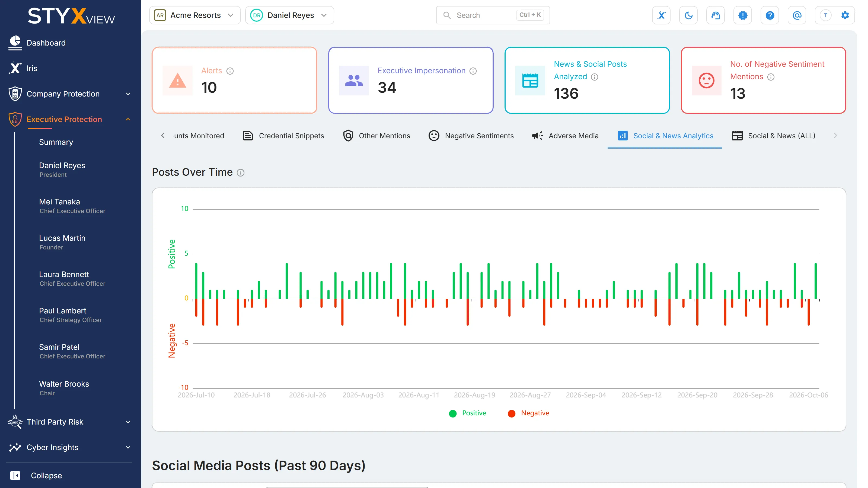Switch to Social & News (ALL) tab

point(773,136)
